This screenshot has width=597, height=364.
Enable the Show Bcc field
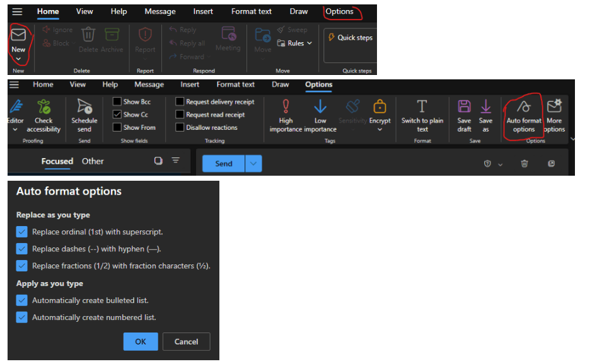(116, 101)
